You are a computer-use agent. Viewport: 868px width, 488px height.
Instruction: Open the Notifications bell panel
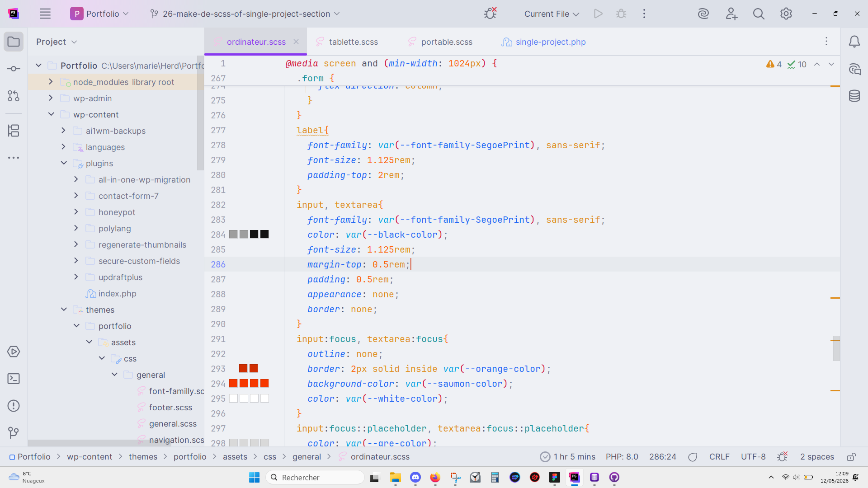(x=854, y=42)
